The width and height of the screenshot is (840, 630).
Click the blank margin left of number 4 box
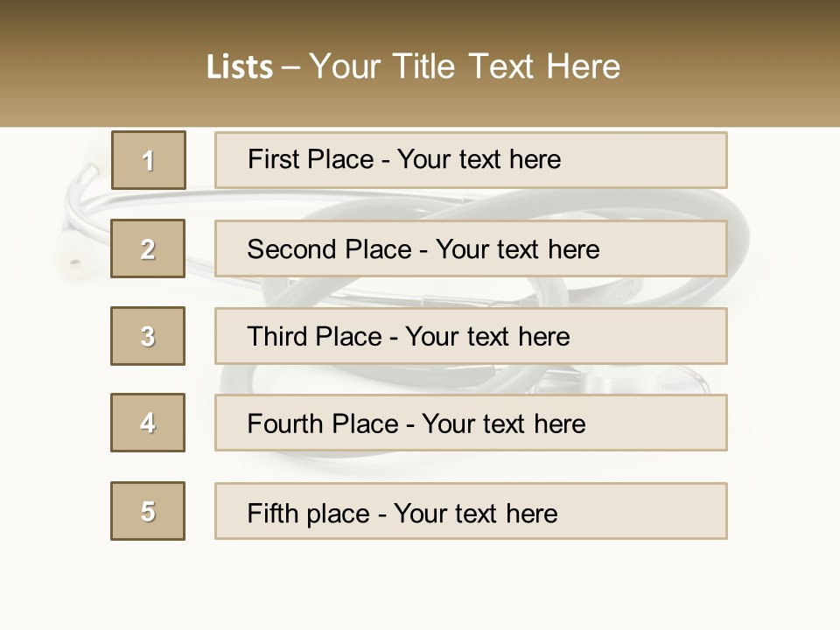[x=52, y=423]
